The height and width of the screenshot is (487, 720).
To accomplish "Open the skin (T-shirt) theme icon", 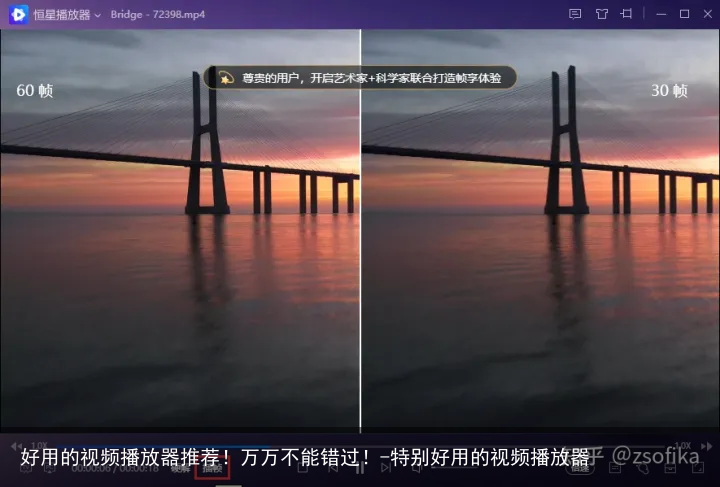I will (601, 14).
